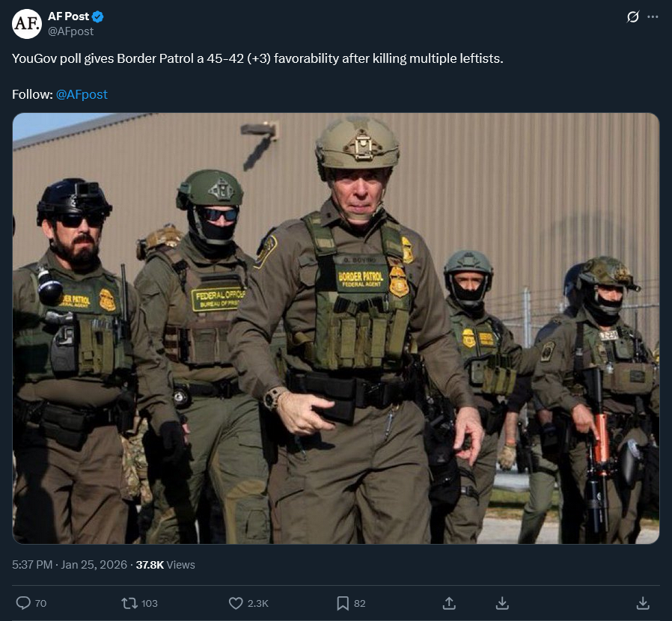The width and height of the screenshot is (672, 621).
Task: Click the repost arrows icon
Action: [x=129, y=604]
